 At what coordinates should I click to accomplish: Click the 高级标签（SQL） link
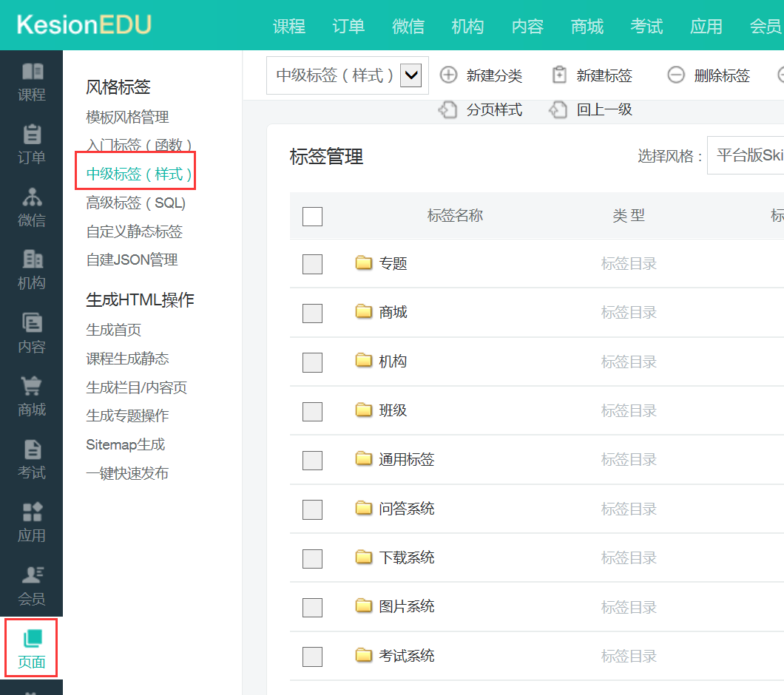click(136, 203)
